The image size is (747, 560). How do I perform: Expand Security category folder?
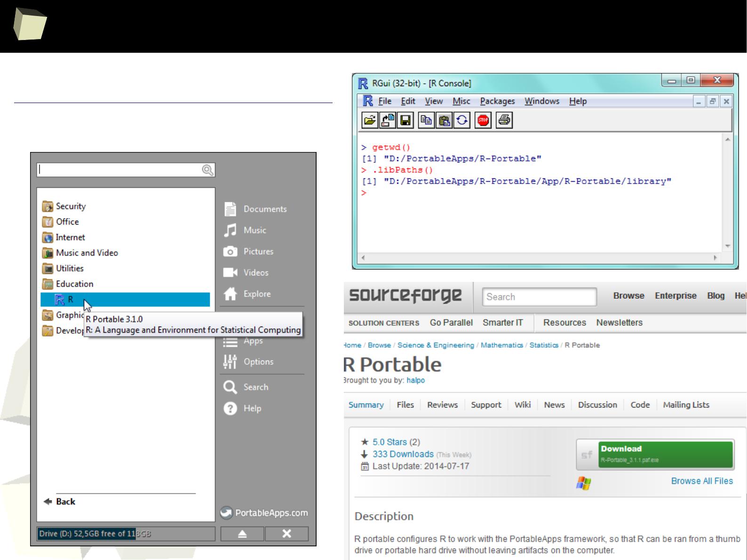64,206
